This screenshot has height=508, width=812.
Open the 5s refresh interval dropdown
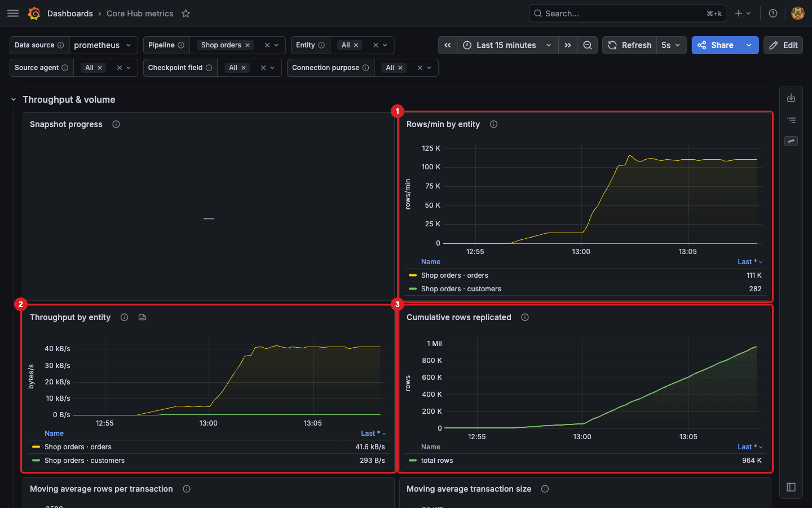pos(671,45)
